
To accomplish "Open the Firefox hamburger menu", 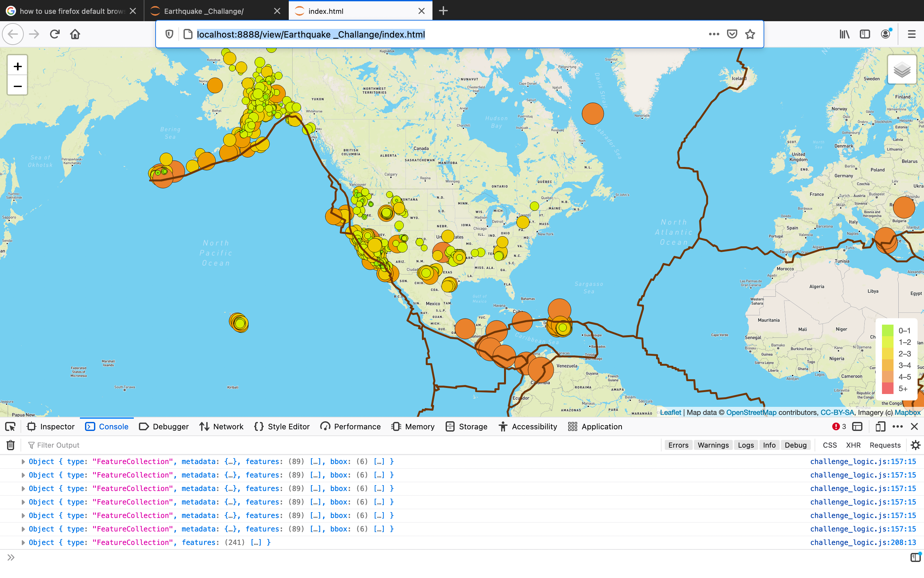I will pyautogui.click(x=911, y=34).
